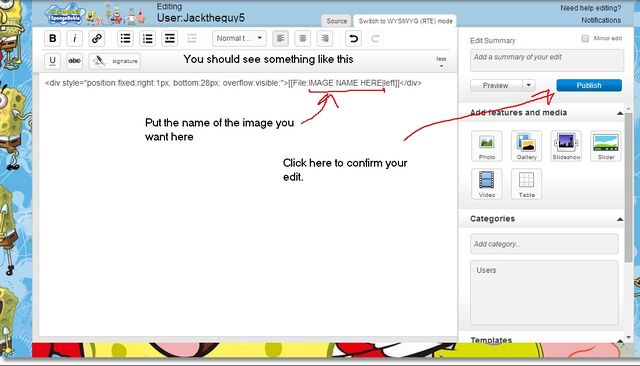
Task: Redo the edit
Action: tap(376, 38)
